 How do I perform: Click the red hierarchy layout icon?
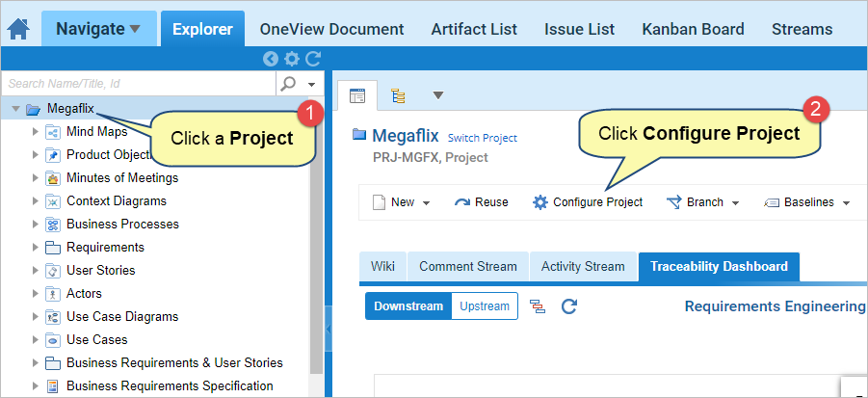(x=537, y=306)
